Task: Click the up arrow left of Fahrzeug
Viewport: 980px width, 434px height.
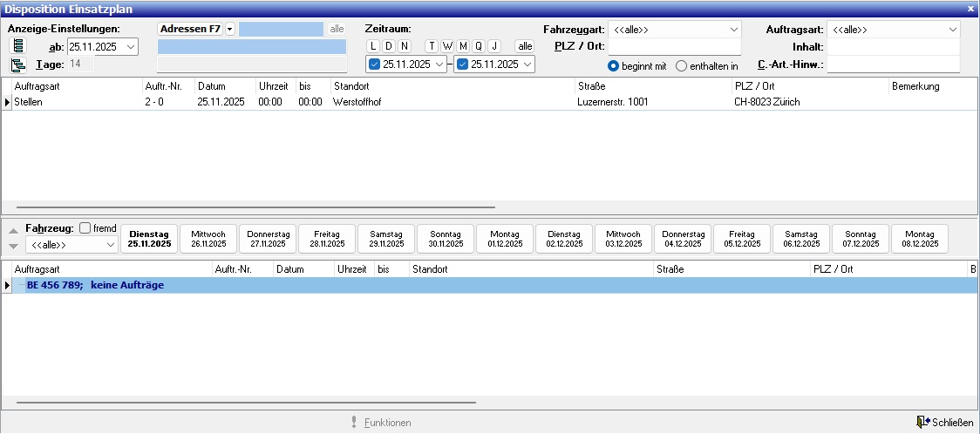Action: (x=12, y=229)
